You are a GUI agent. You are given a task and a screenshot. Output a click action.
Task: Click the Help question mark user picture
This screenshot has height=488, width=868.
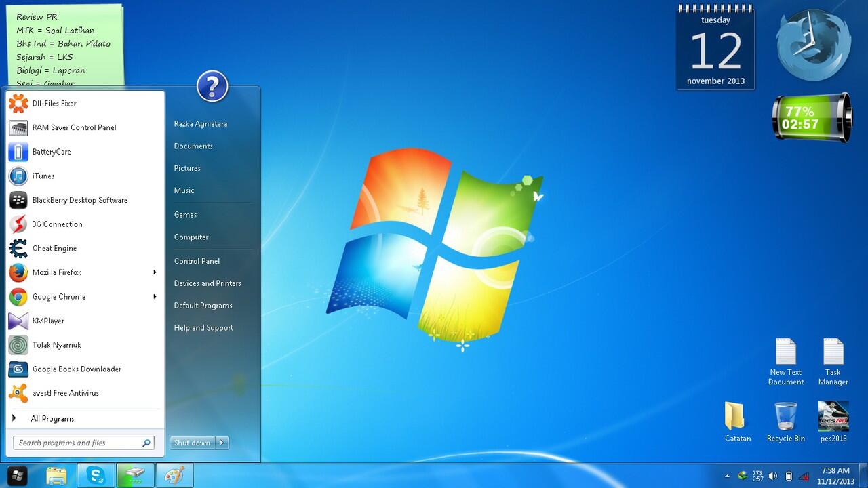(x=212, y=87)
